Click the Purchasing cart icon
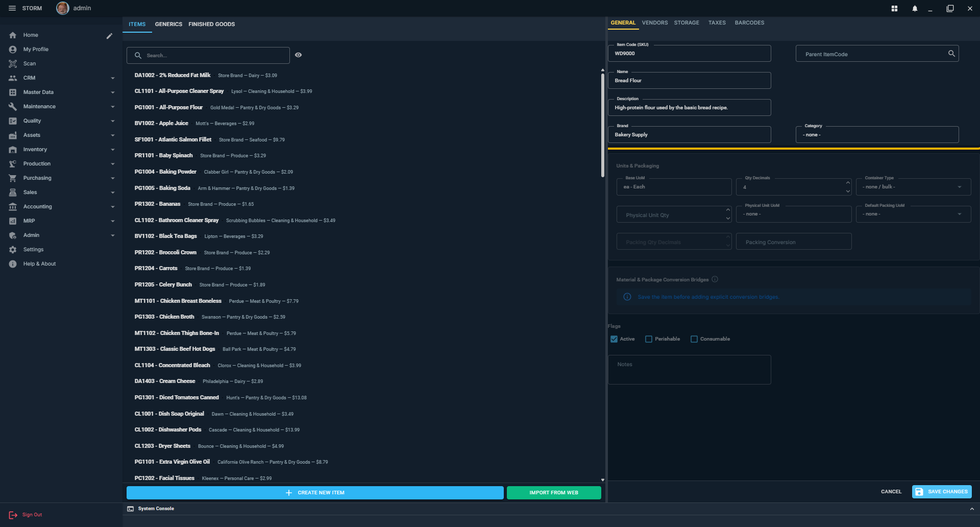The width and height of the screenshot is (980, 527). [x=13, y=178]
